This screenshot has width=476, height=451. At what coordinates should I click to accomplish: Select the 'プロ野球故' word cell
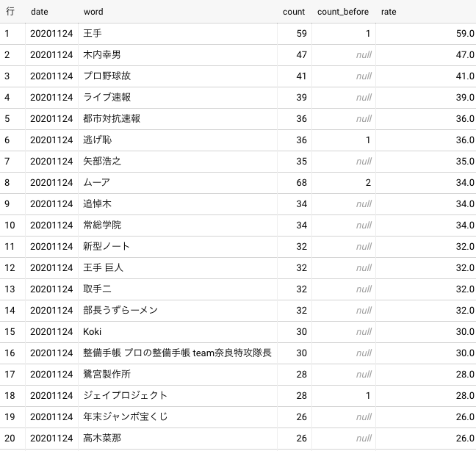(x=107, y=76)
